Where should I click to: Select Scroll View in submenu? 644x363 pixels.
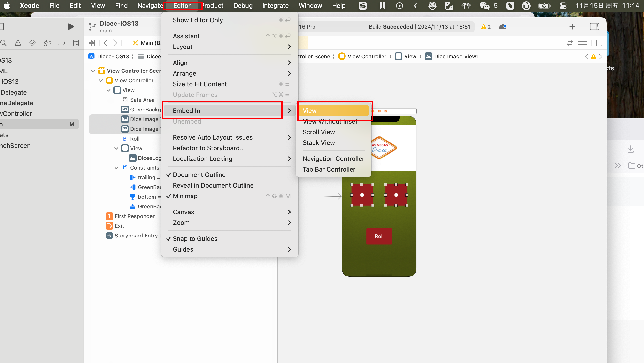[333, 132]
